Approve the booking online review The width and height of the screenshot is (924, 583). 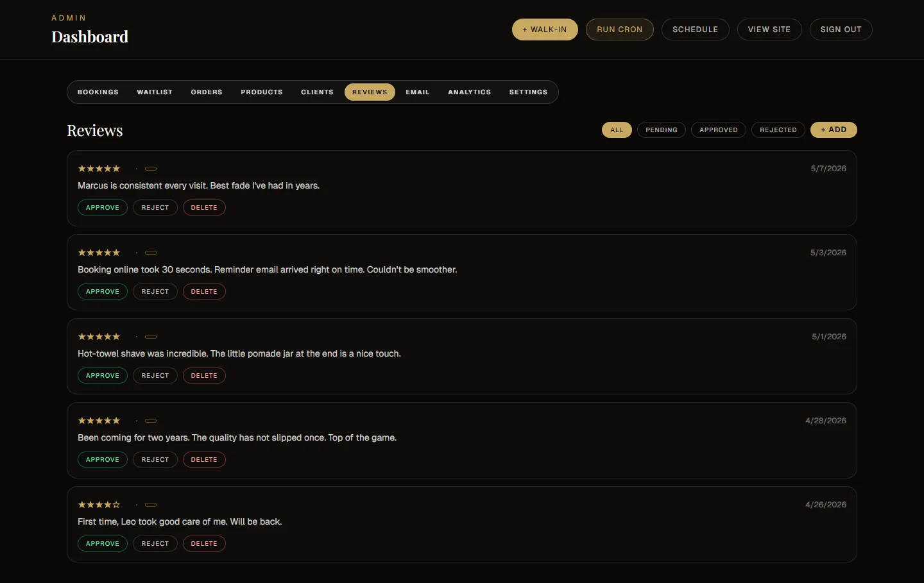click(103, 292)
